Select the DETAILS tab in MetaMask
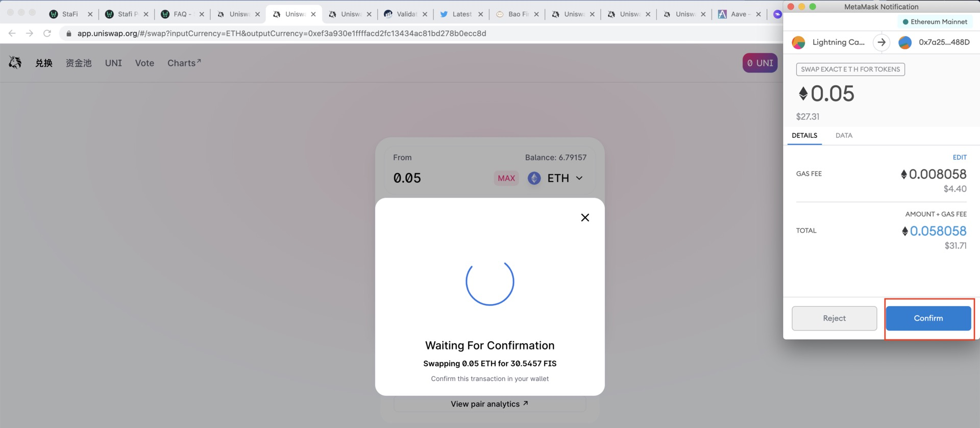Screen dimensions: 980x428 [804, 136]
